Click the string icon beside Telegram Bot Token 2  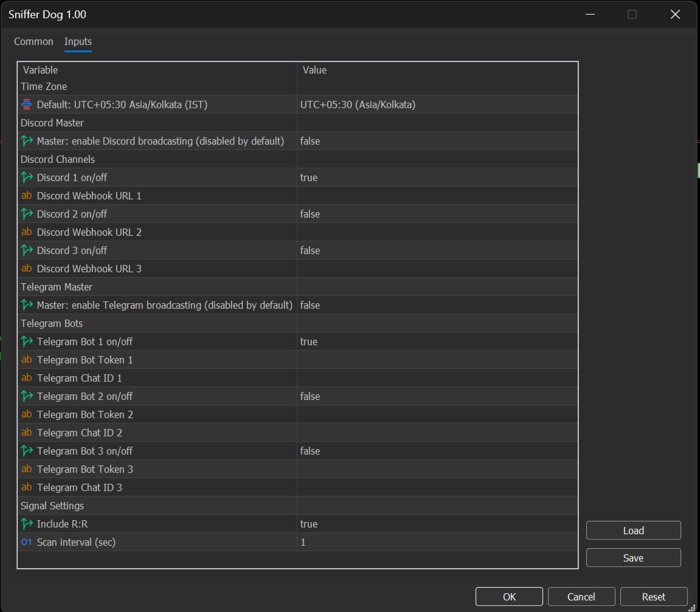click(27, 414)
